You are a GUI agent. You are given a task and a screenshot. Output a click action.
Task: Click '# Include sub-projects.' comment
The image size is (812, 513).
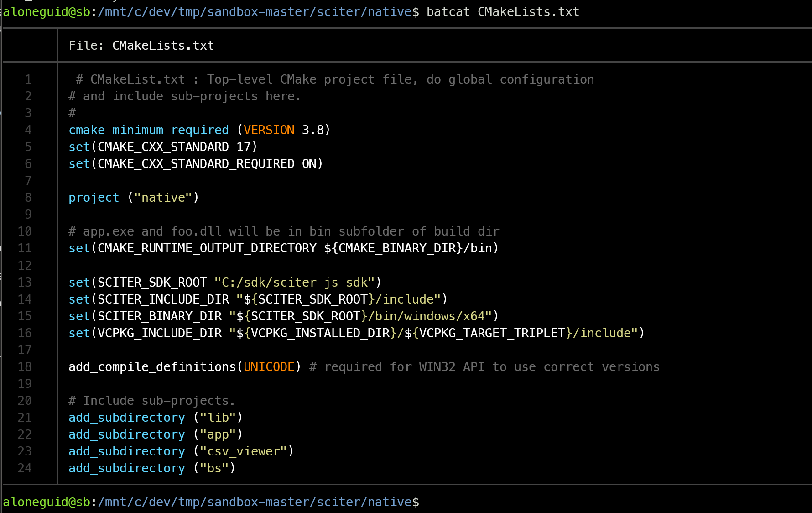click(152, 401)
